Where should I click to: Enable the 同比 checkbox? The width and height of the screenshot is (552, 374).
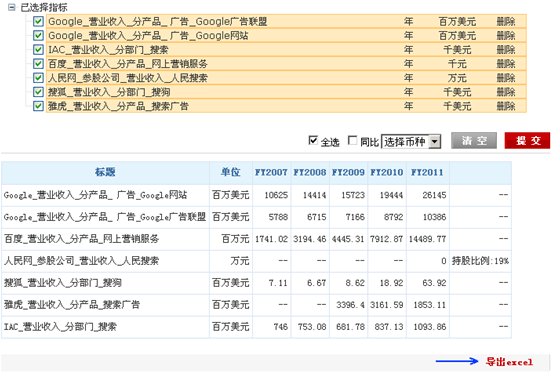click(352, 140)
